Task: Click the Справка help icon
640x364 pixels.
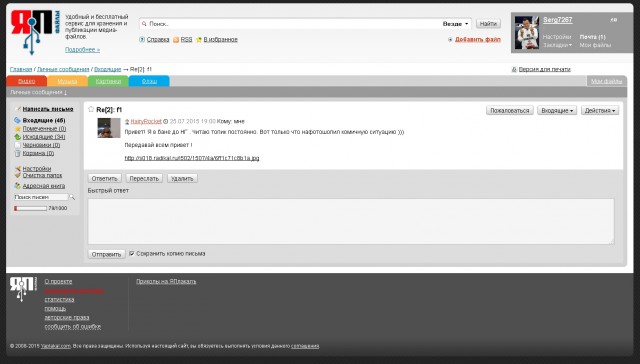Action: (x=142, y=40)
